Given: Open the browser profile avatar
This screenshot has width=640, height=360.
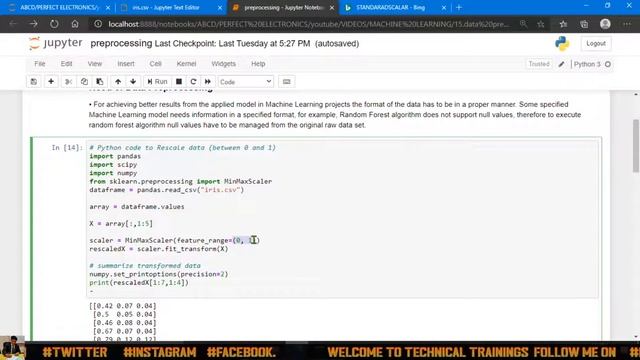Looking at the screenshot, I should click(x=605, y=24).
